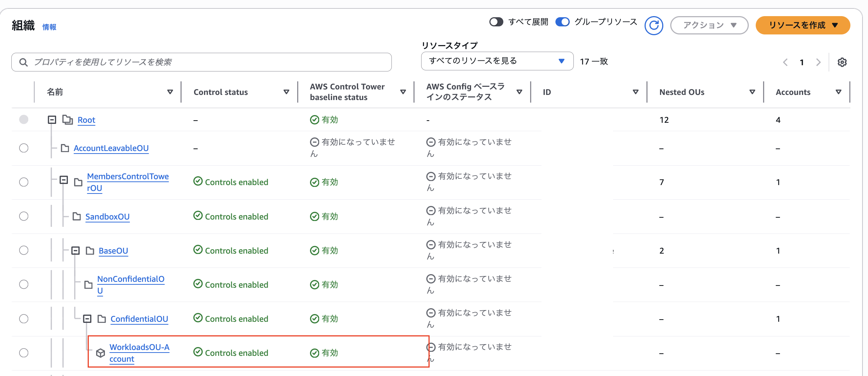Image resolution: width=868 pixels, height=376 pixels.
Task: Click the cube icon beside WorkloadsOU-Account
Action: [100, 353]
